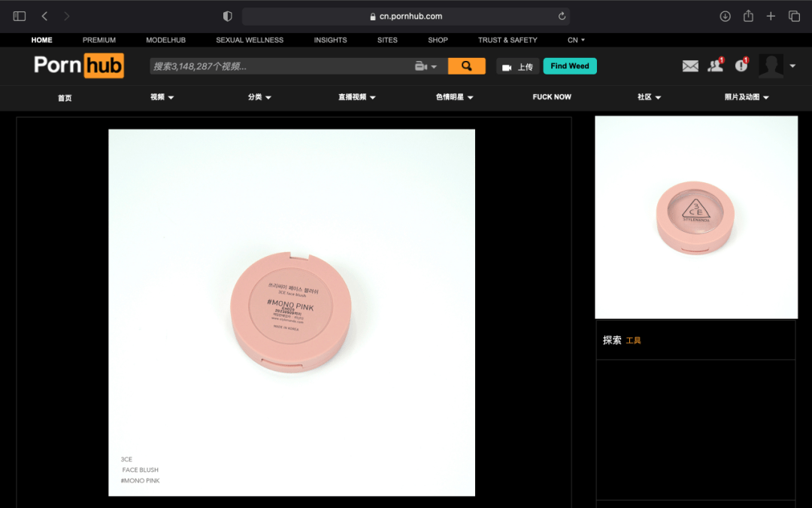
Task: Open the account menu arrow beside the avatar
Action: point(792,65)
